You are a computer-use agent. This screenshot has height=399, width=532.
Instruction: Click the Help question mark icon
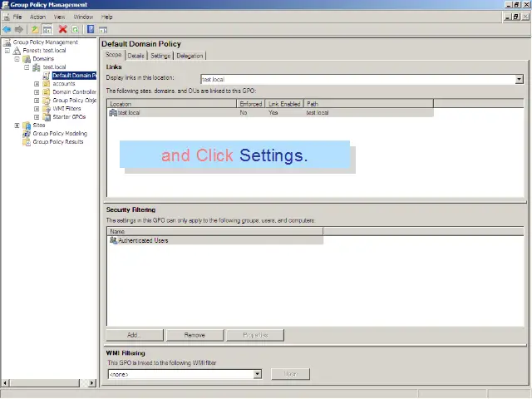click(91, 29)
